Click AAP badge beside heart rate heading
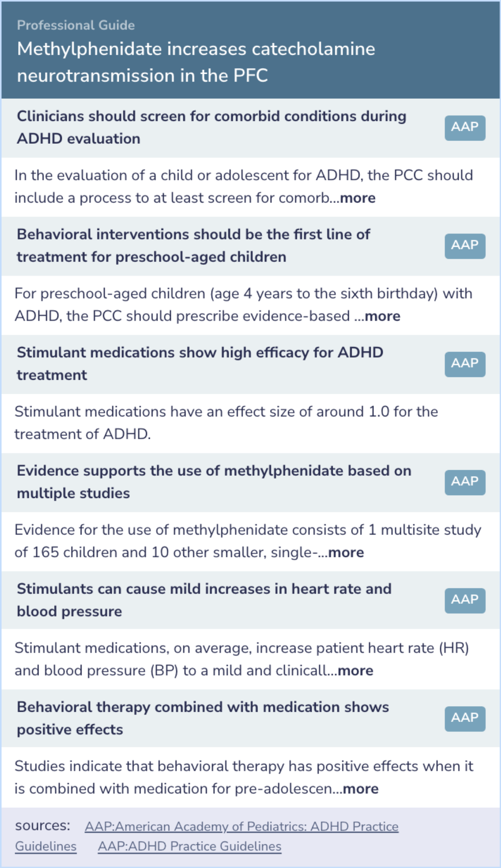The height and width of the screenshot is (868, 501). pyautogui.click(x=464, y=600)
